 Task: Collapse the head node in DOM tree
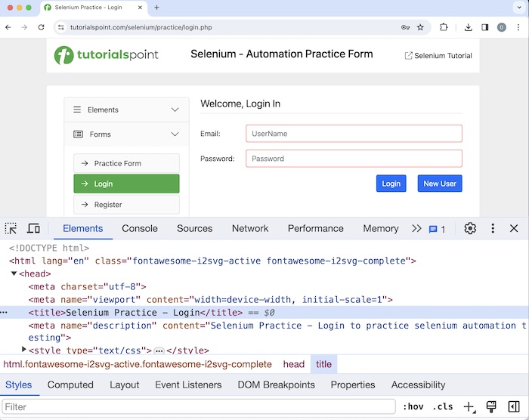[x=14, y=273]
